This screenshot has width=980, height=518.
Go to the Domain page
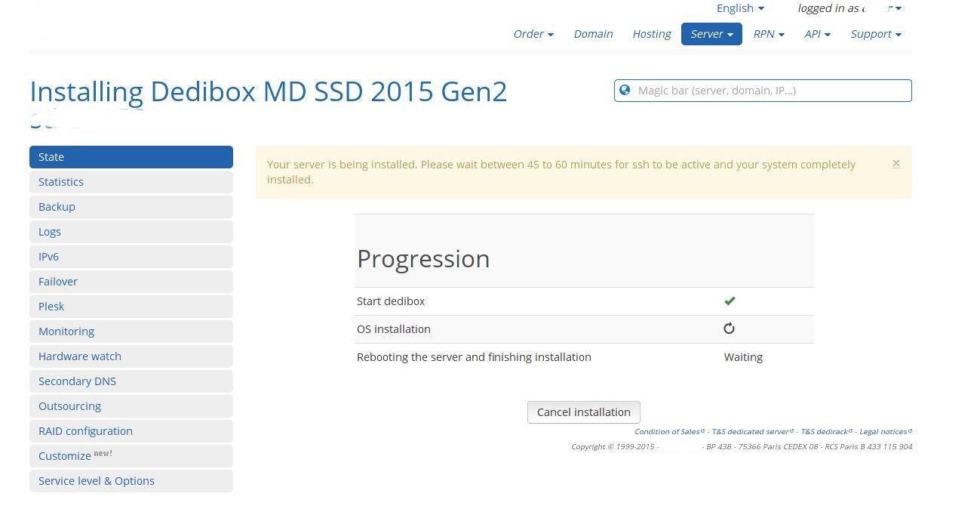click(x=593, y=34)
